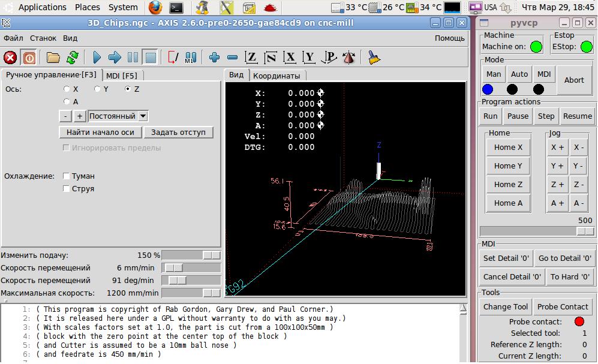Toggle block delete slash icon
Image resolution: width=598 pixels, height=364 pixels.
click(x=173, y=58)
